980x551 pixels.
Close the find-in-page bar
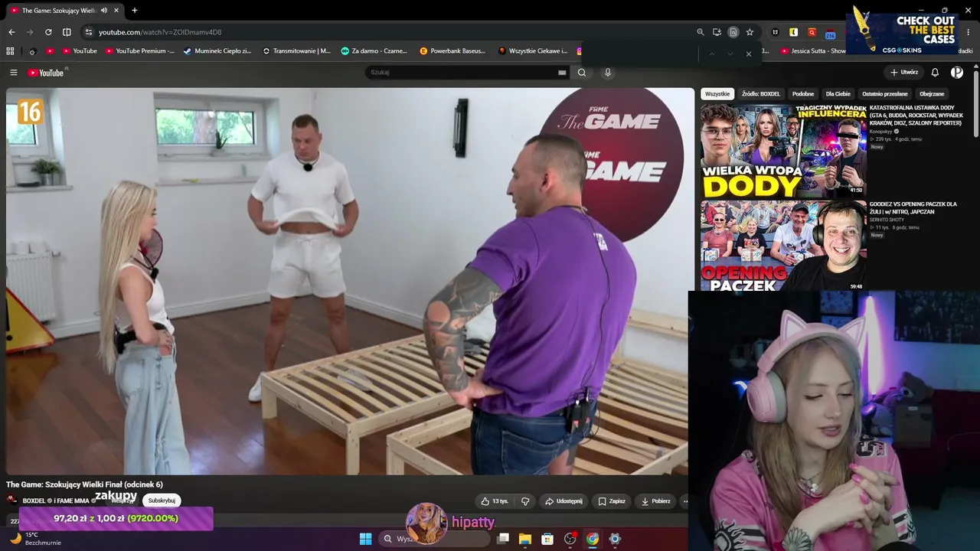[x=748, y=54]
